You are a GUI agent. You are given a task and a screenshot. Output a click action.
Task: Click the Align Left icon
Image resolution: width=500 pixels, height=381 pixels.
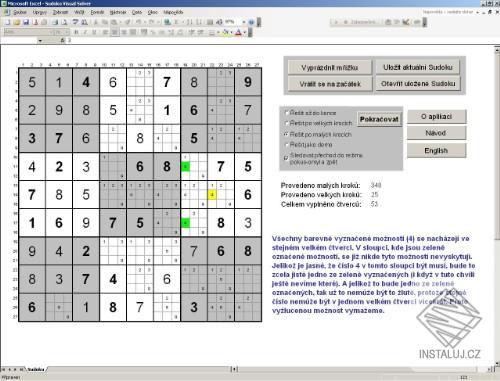[x=105, y=32]
